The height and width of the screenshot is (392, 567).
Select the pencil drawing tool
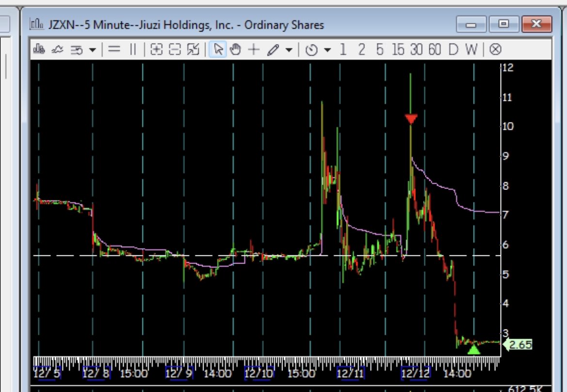tap(273, 49)
